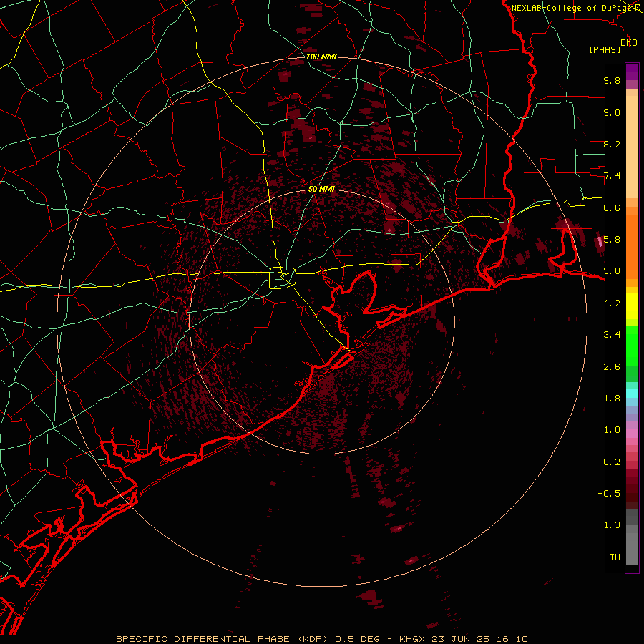
Task: Click the 9.0 value on the color scale
Action: [612, 112]
